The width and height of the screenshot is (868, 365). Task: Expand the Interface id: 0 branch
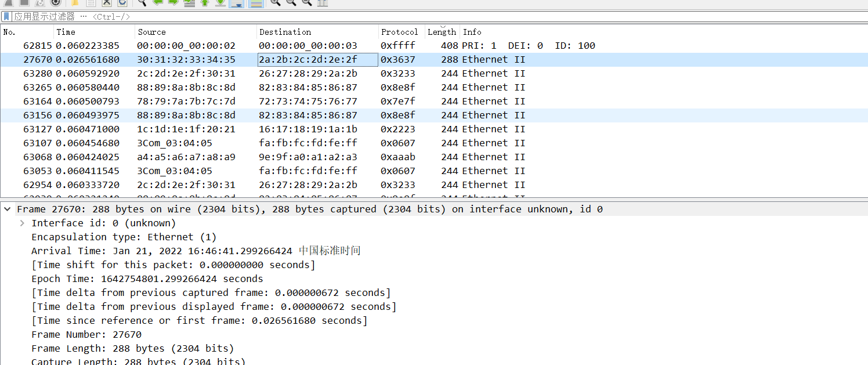tap(21, 223)
